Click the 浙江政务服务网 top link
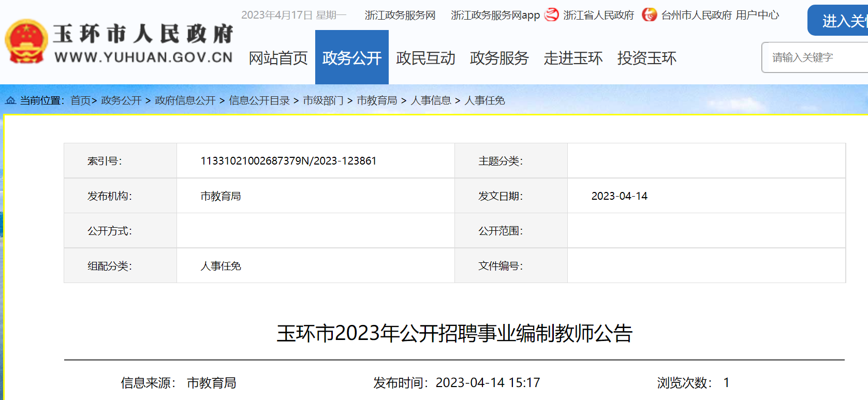Image resolution: width=868 pixels, height=400 pixels. pyautogui.click(x=400, y=16)
